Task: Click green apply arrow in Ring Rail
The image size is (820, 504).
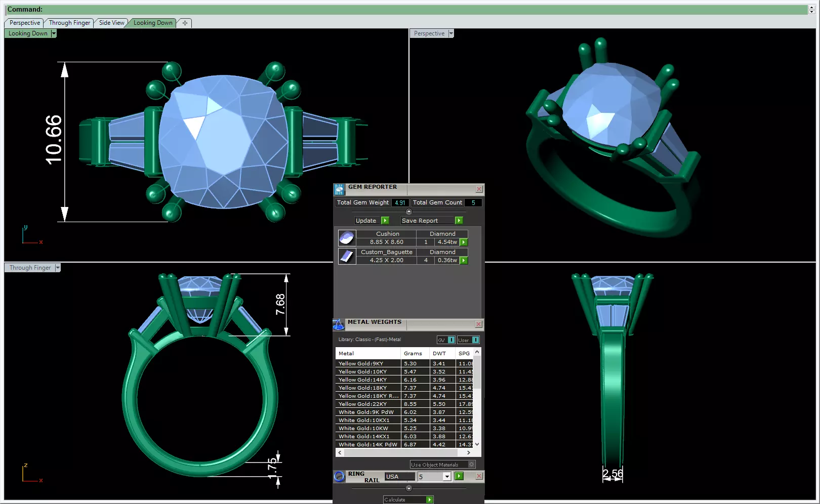Action: pyautogui.click(x=459, y=476)
